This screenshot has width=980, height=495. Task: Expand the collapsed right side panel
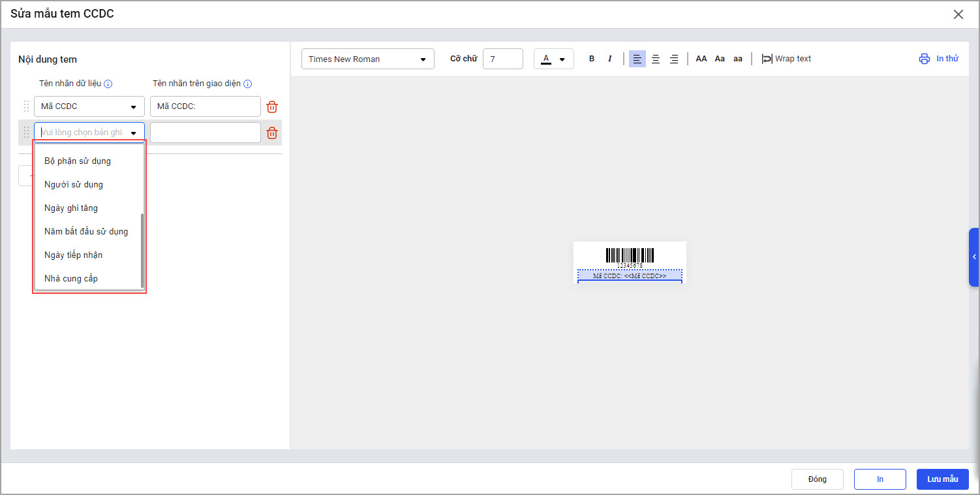click(974, 257)
